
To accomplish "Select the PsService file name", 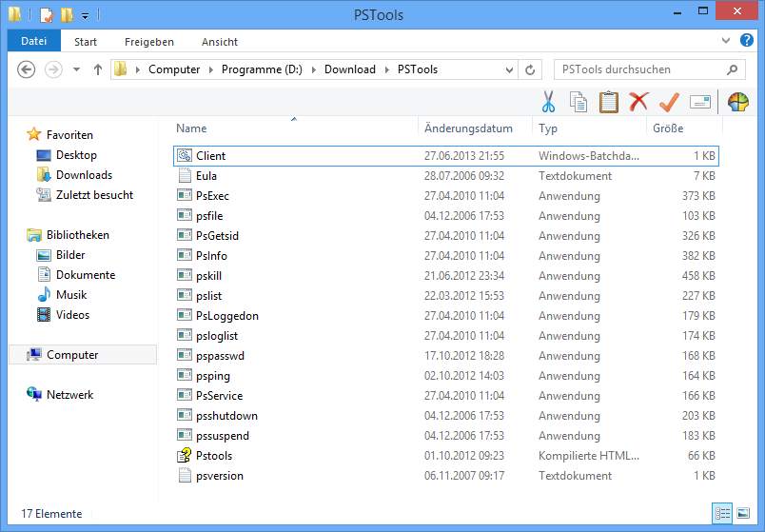I will [220, 396].
